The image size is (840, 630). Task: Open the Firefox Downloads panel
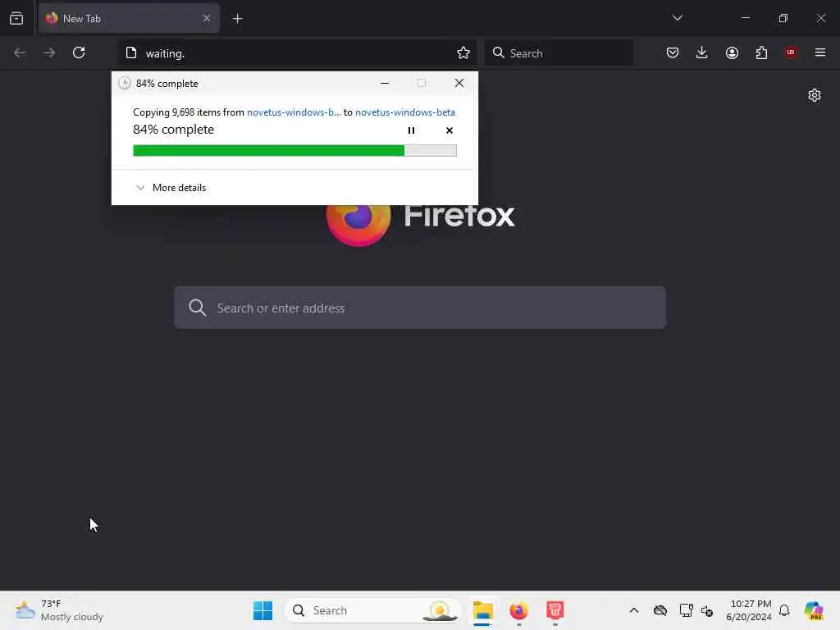702,52
